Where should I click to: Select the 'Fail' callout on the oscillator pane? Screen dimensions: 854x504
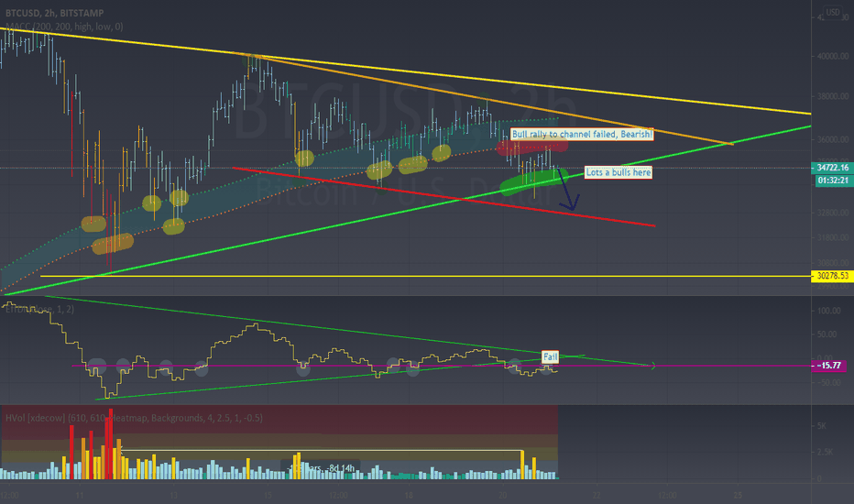click(x=550, y=356)
